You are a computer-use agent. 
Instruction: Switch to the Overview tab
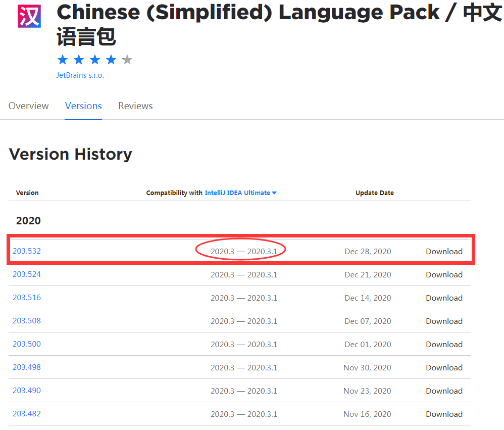tap(29, 106)
